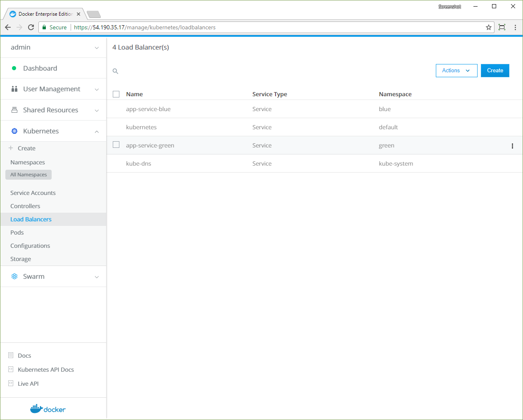Click the Kubernetes wheel icon in sidebar

pos(14,131)
